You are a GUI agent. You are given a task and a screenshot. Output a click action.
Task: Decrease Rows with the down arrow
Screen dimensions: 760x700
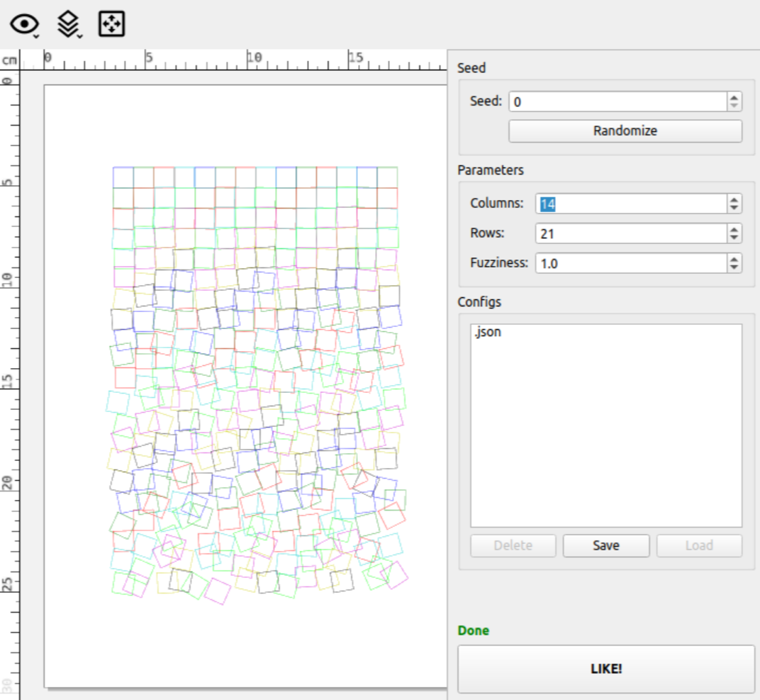[x=734, y=238]
